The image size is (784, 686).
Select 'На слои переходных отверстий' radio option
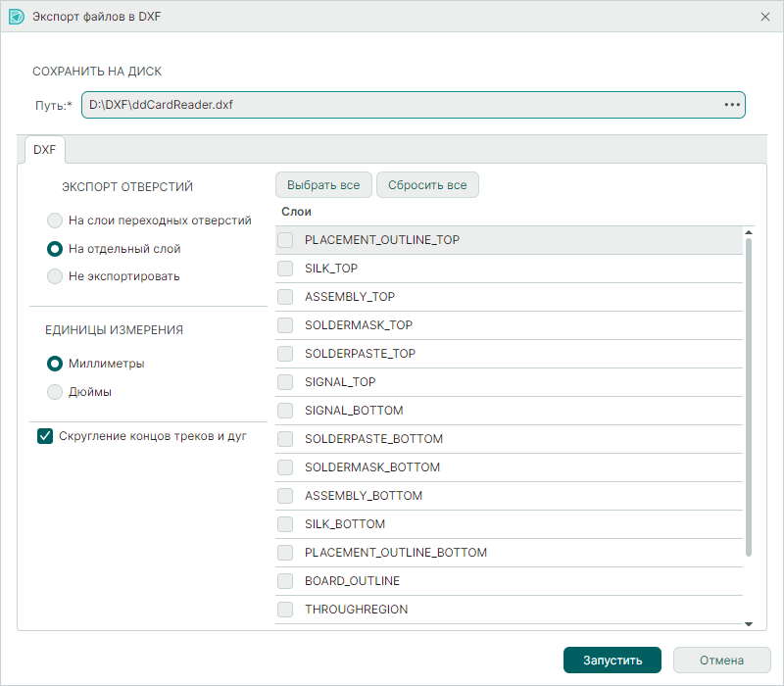tap(56, 220)
